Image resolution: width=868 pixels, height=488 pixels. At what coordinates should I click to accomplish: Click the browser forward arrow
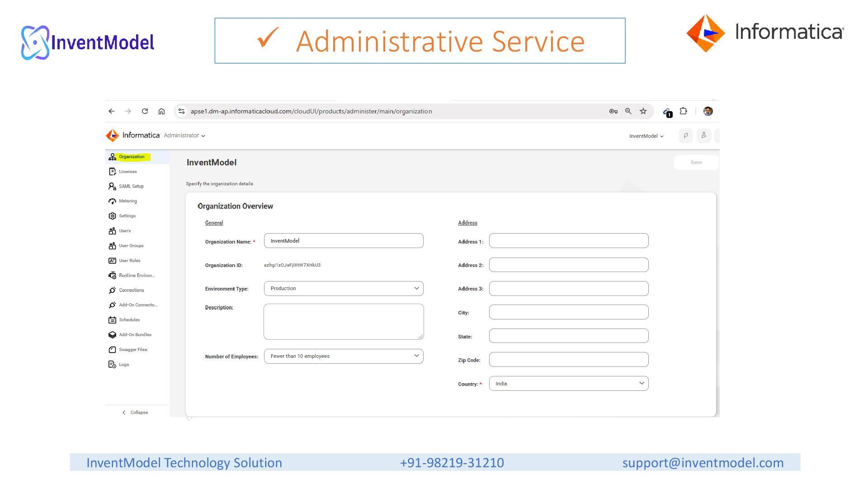(128, 111)
